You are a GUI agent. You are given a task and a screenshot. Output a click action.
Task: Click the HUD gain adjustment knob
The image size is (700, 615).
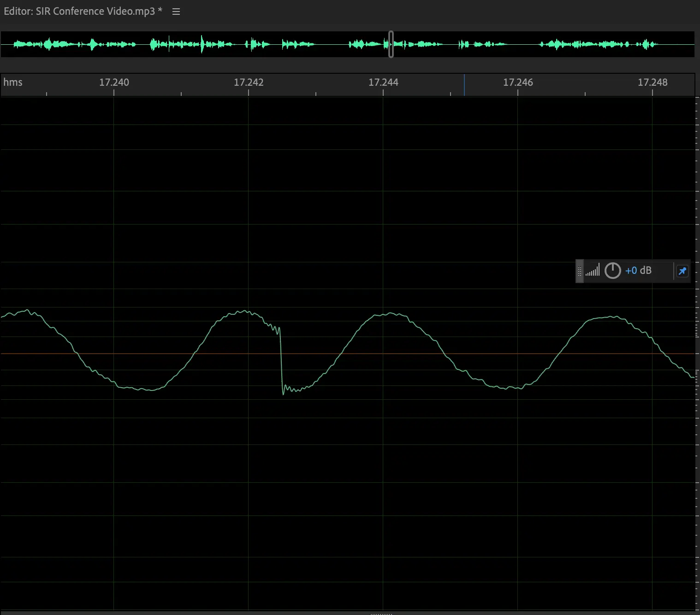click(612, 271)
